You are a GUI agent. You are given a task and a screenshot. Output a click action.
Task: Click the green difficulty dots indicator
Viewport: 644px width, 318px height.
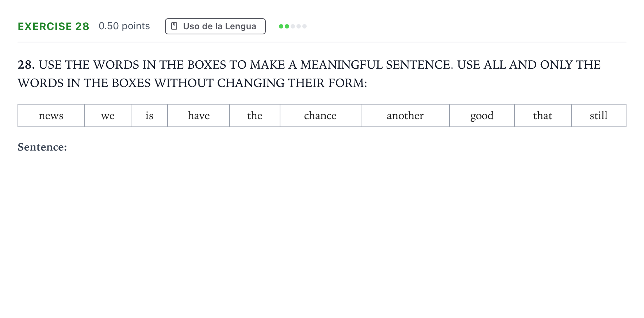292,26
